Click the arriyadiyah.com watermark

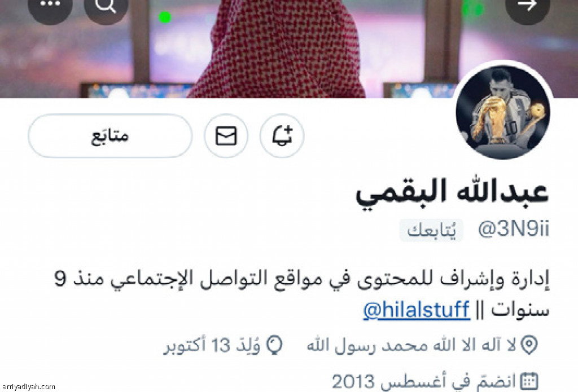point(28,387)
